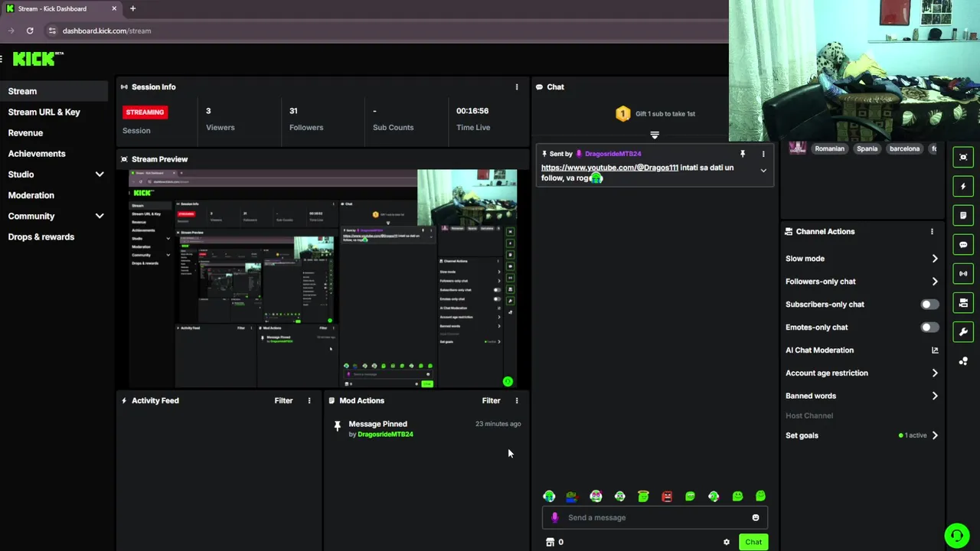This screenshot has height=551, width=980.
Task: Click DragosrideMTB24 username in pinned message
Action: 612,154
